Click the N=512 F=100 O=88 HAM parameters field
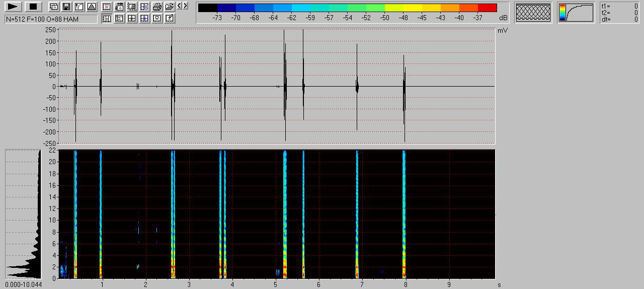644x289 pixels. 51,19
